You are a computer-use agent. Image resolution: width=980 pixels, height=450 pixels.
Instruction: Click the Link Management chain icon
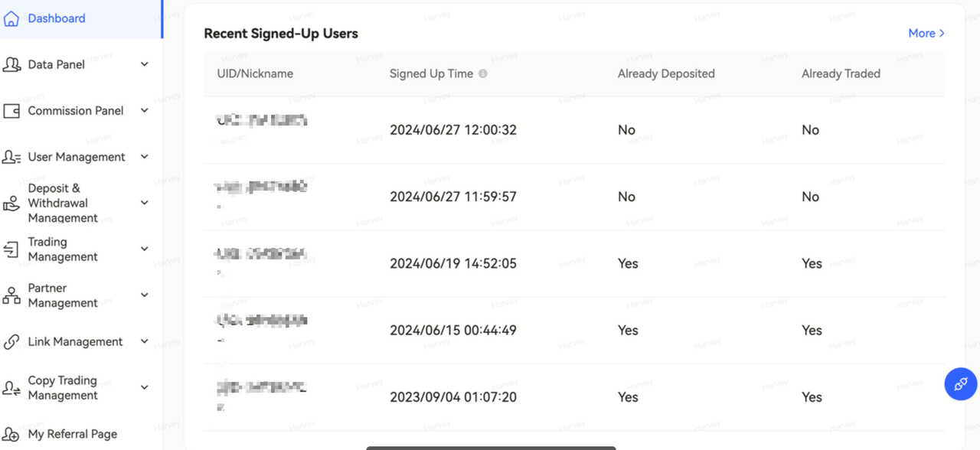click(11, 342)
